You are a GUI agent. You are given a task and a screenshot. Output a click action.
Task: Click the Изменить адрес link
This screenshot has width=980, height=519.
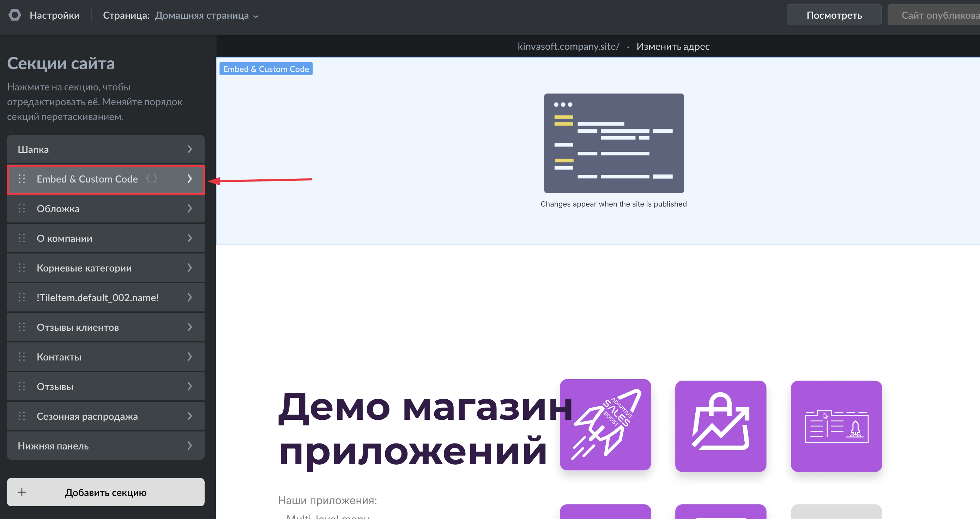(673, 47)
